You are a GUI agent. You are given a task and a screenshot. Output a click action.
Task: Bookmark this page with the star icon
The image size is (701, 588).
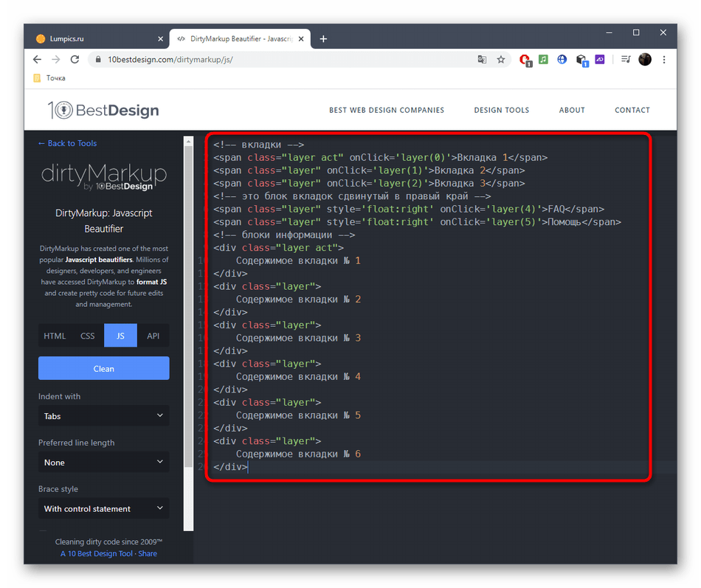[x=501, y=60]
